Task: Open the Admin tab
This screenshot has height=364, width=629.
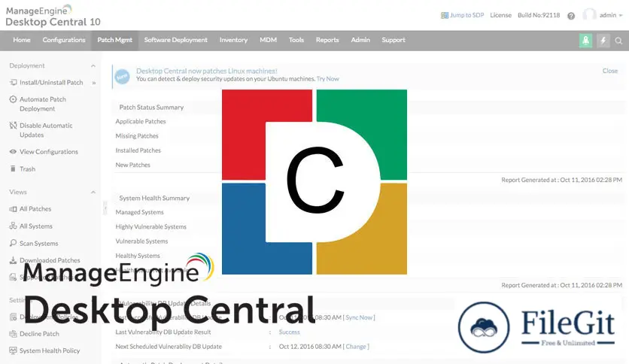Action: coord(360,40)
